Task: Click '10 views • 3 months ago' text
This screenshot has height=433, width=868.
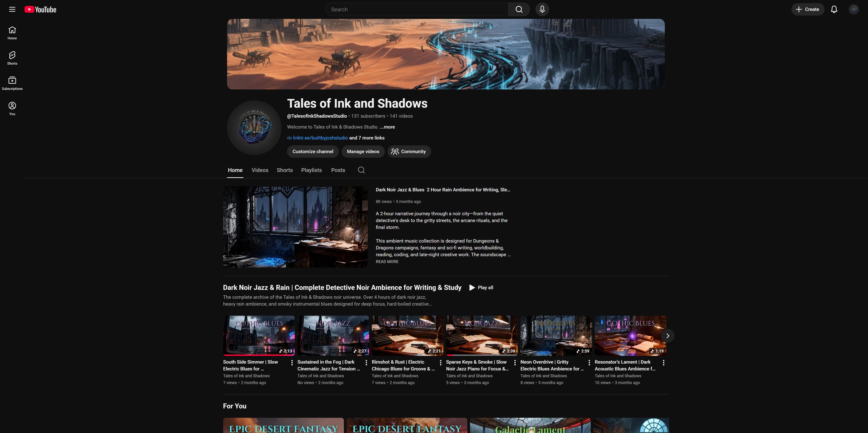Action: 617,383
